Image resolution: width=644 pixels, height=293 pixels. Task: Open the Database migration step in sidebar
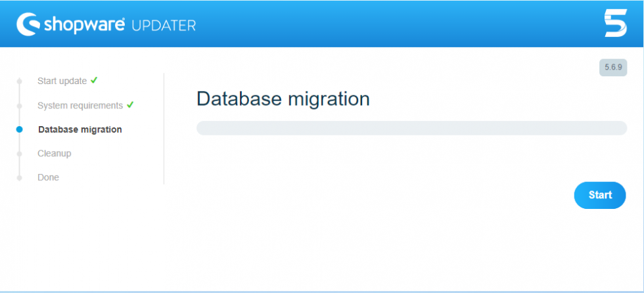pos(80,129)
